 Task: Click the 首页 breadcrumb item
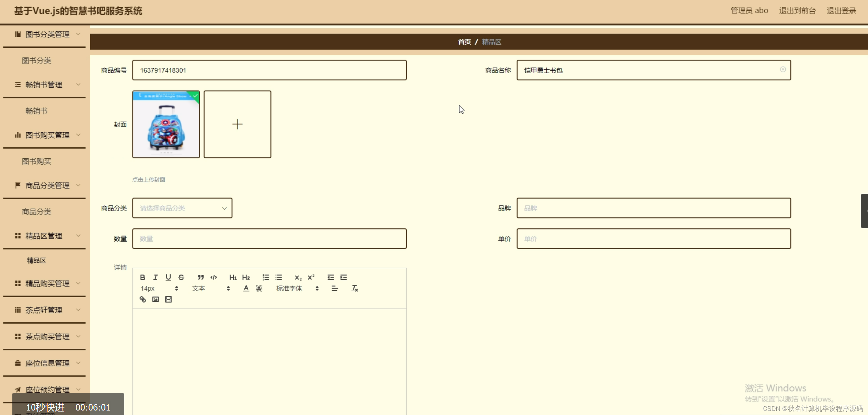pos(464,42)
